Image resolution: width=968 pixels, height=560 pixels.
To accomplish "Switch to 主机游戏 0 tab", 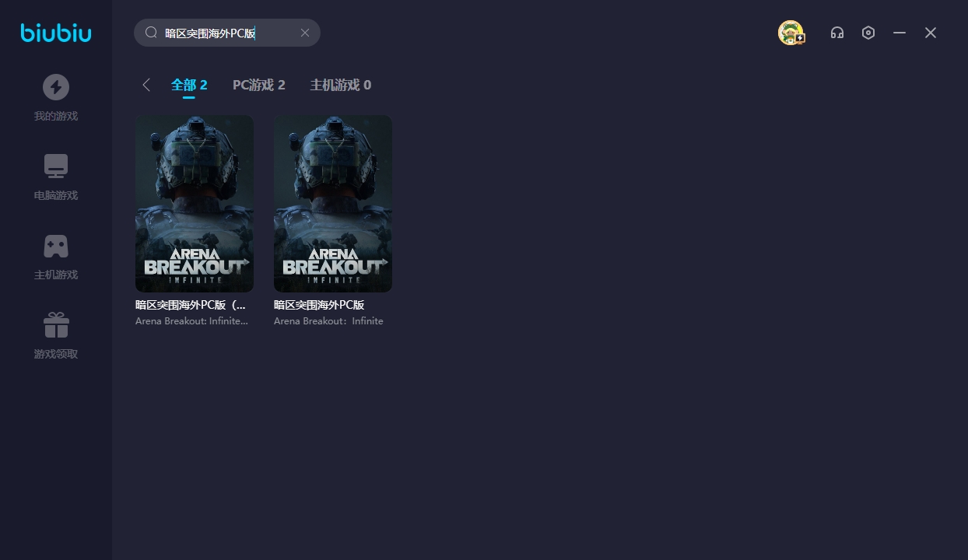I will coord(340,85).
